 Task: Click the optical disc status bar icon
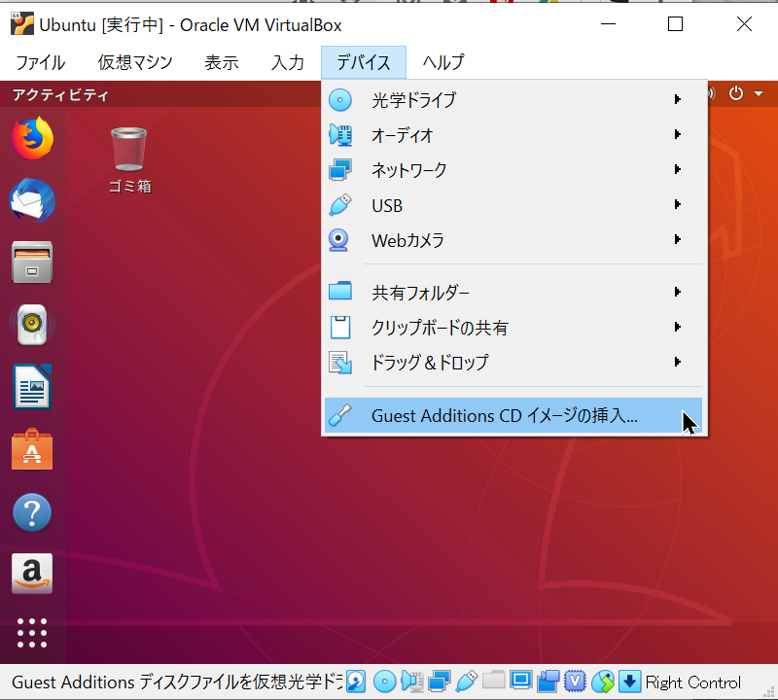click(384, 682)
